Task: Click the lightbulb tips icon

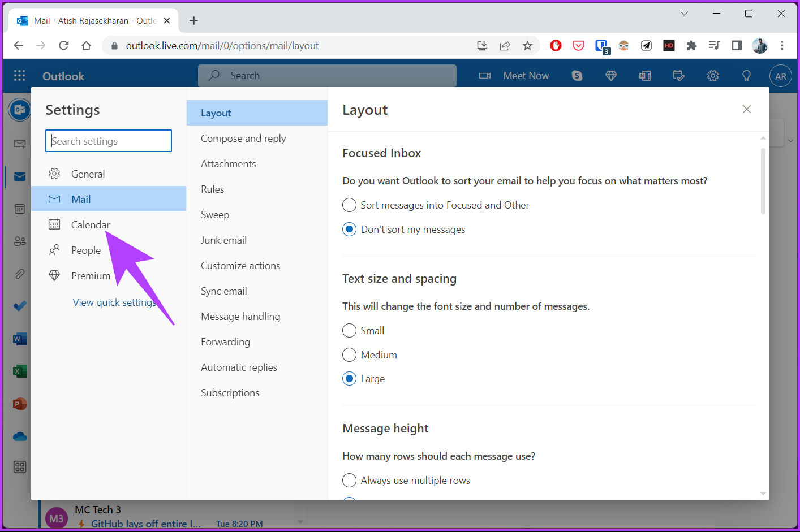Action: [746, 76]
